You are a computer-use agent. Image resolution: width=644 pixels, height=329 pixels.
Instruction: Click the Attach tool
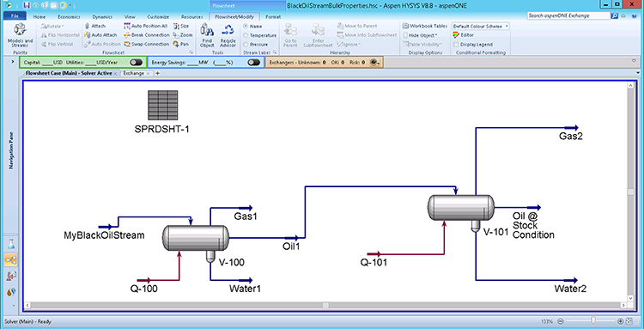pos(94,26)
